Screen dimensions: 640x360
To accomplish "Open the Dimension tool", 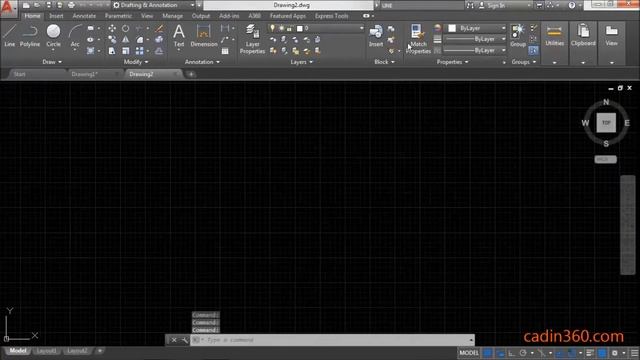I will point(204,36).
